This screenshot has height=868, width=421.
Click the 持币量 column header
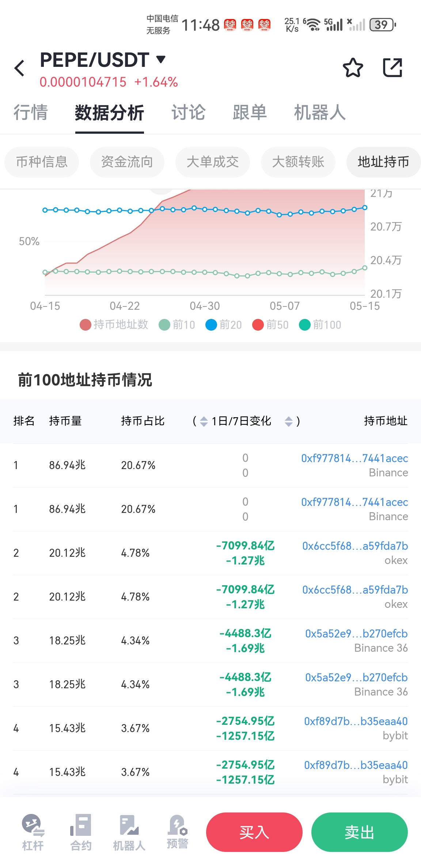65,421
